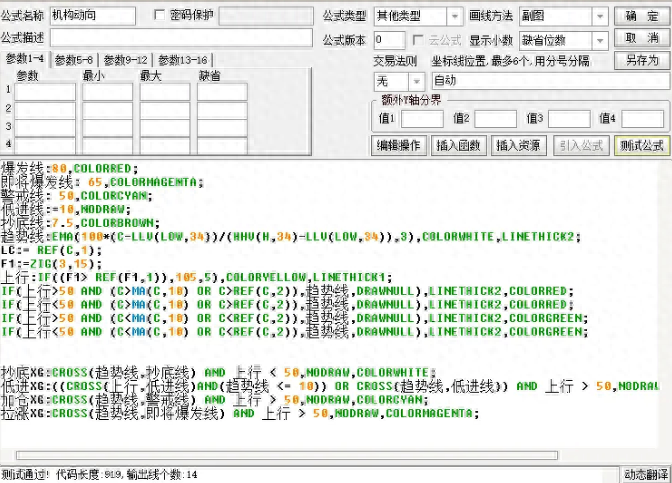Screen dimensions: 672x483
Task: Tick the 密码保护 checkbox
Action: pyautogui.click(x=160, y=16)
